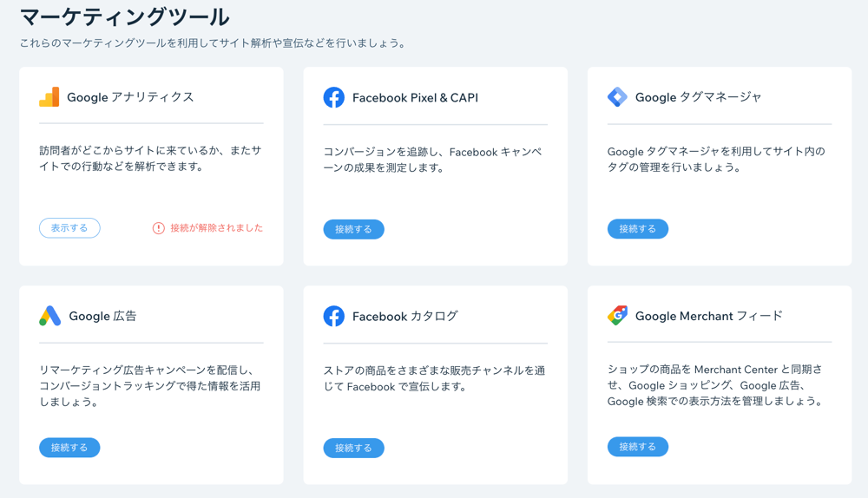This screenshot has height=498, width=868.
Task: Connect Google Merchant フィード via 接続する
Action: (638, 447)
